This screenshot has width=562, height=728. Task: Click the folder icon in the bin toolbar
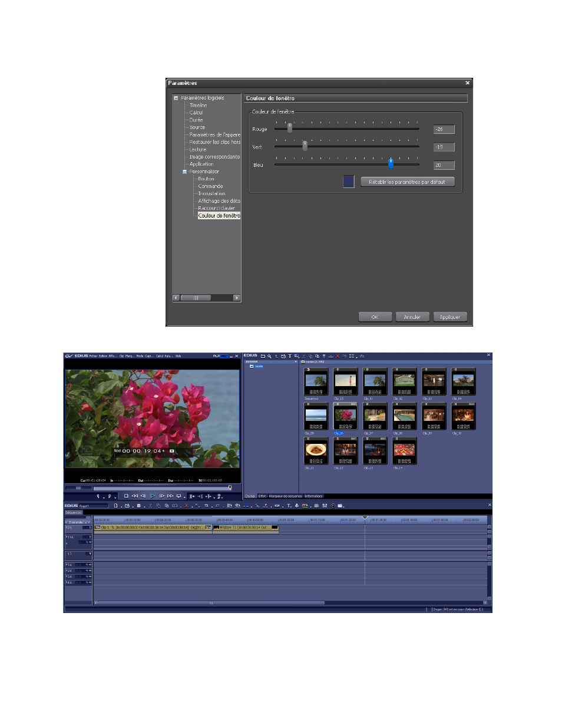(263, 356)
